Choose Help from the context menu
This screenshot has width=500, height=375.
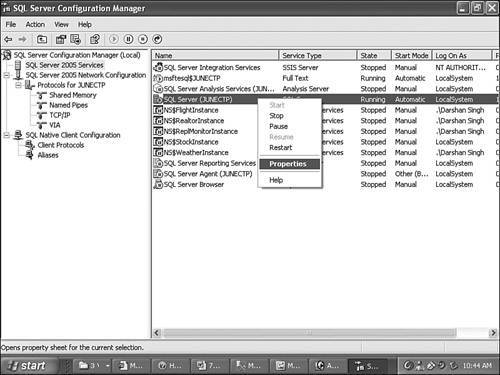point(289,180)
